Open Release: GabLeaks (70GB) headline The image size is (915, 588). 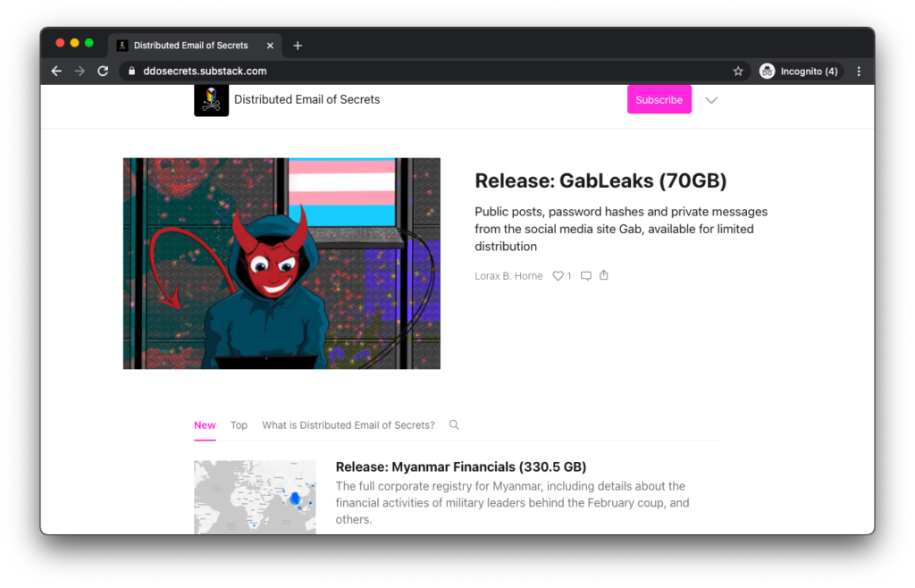[x=600, y=181]
